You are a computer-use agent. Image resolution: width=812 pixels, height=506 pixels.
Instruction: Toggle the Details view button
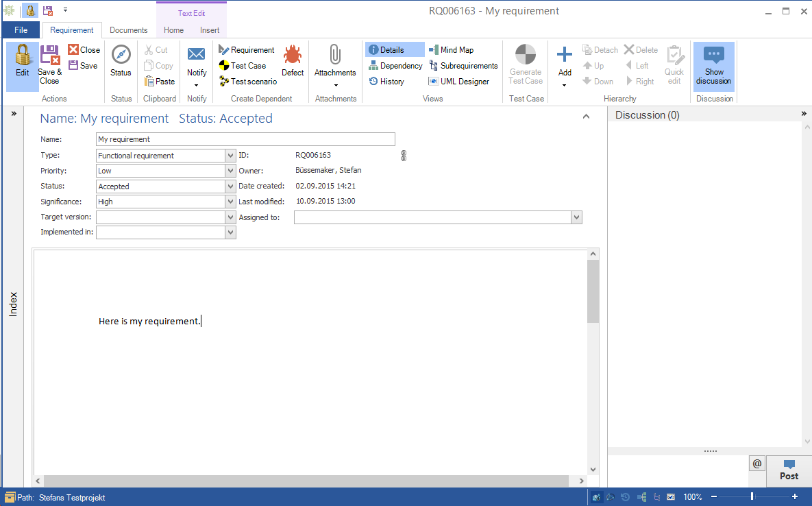click(x=394, y=50)
